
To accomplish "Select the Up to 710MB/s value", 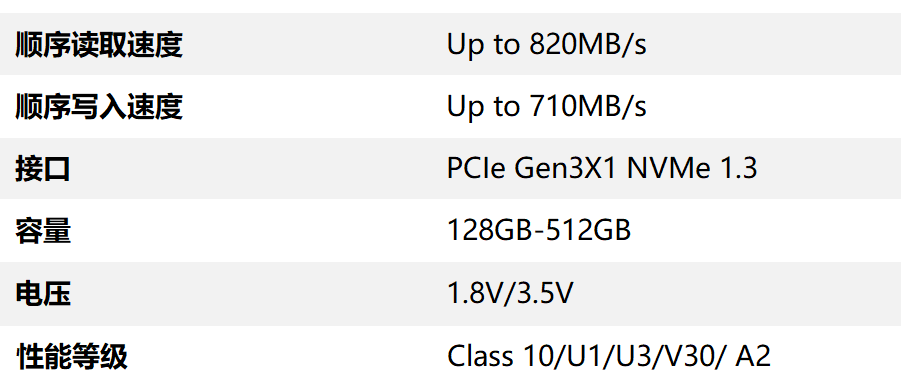I will [x=546, y=107].
